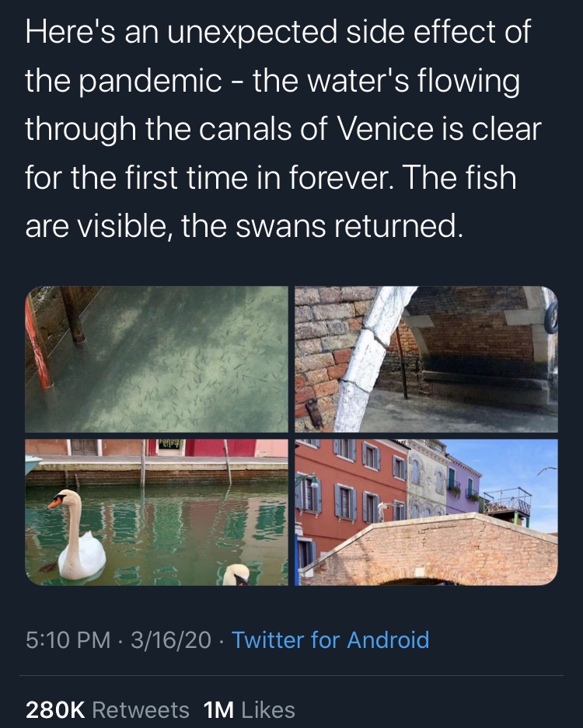This screenshot has width=583, height=728.
Task: Click the partially visible second swan
Action: [236, 574]
